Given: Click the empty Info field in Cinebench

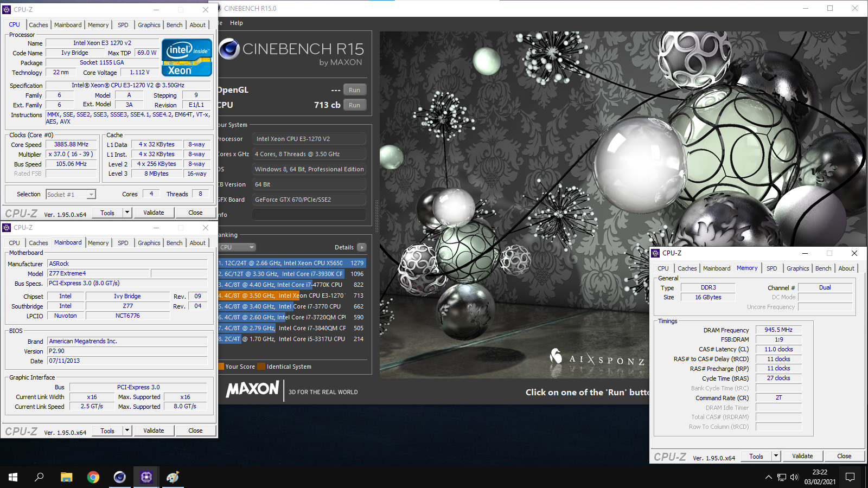Looking at the screenshot, I should (x=309, y=215).
